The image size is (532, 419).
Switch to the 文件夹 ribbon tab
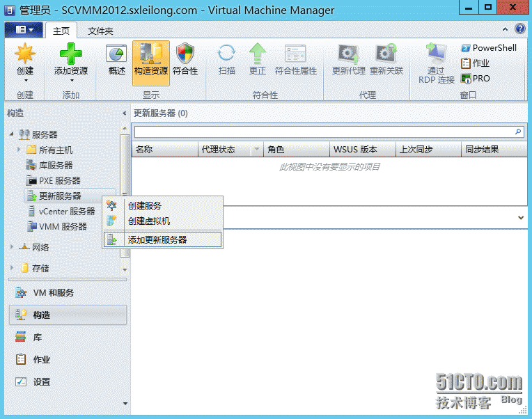pyautogui.click(x=100, y=31)
